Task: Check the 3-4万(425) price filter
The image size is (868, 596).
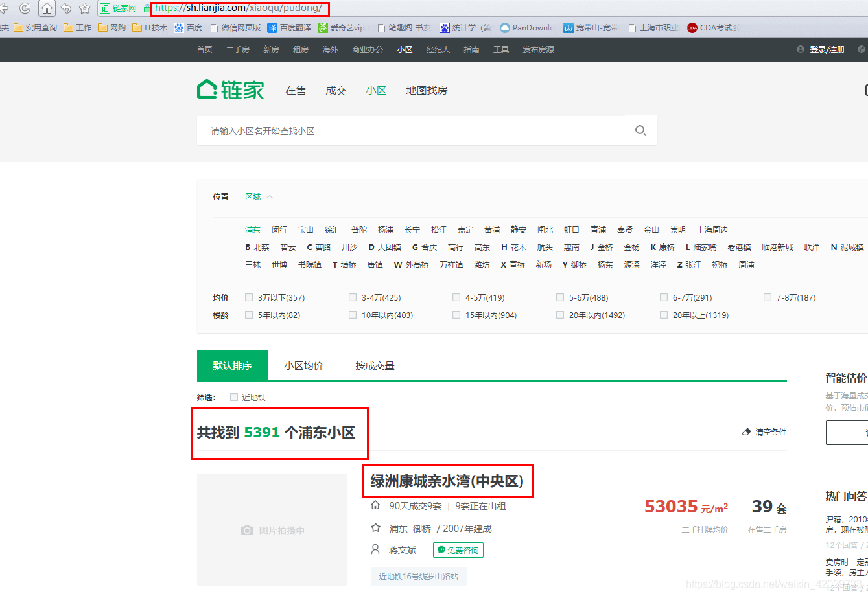Action: [353, 297]
